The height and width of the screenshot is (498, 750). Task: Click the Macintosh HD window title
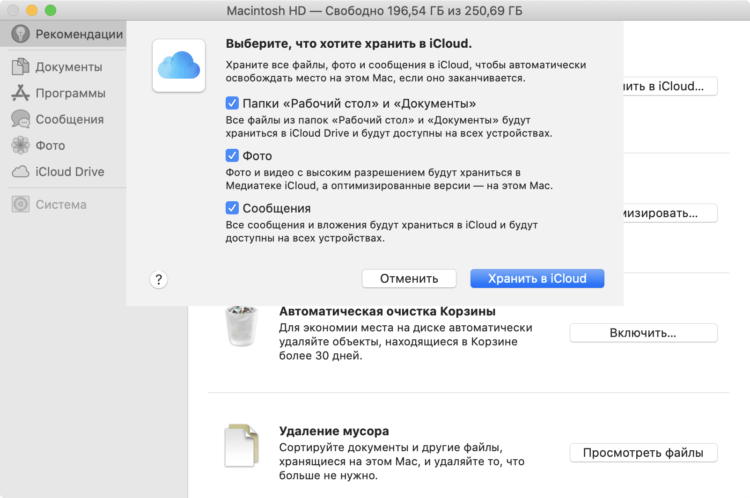pos(375,11)
